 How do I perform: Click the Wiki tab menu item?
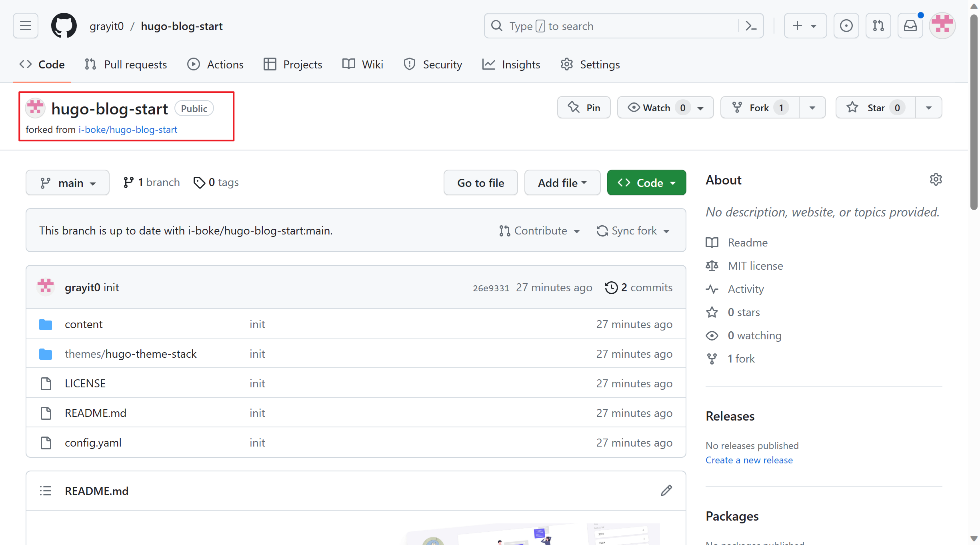coord(363,64)
